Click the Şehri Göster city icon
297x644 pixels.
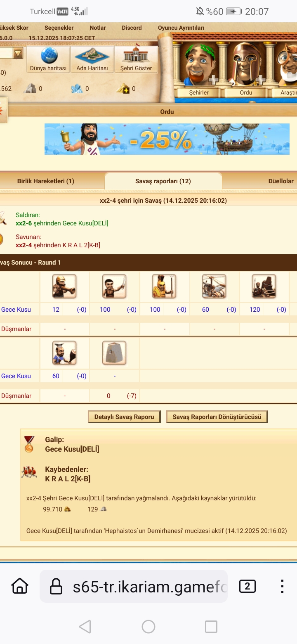(136, 59)
